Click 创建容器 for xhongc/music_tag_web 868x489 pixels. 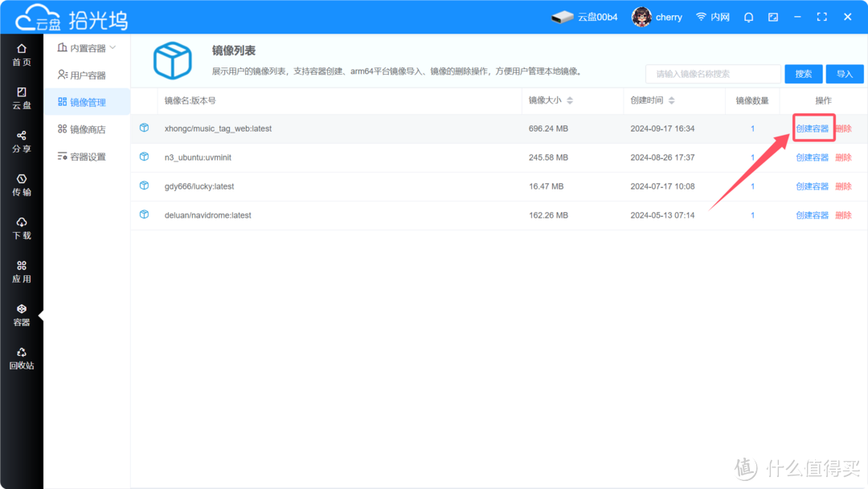(813, 128)
